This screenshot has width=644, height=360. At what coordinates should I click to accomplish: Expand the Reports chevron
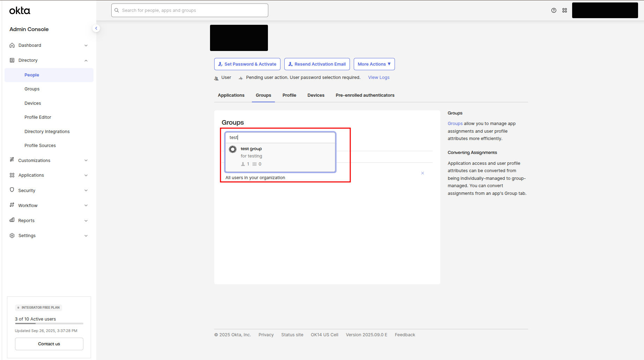coord(86,221)
